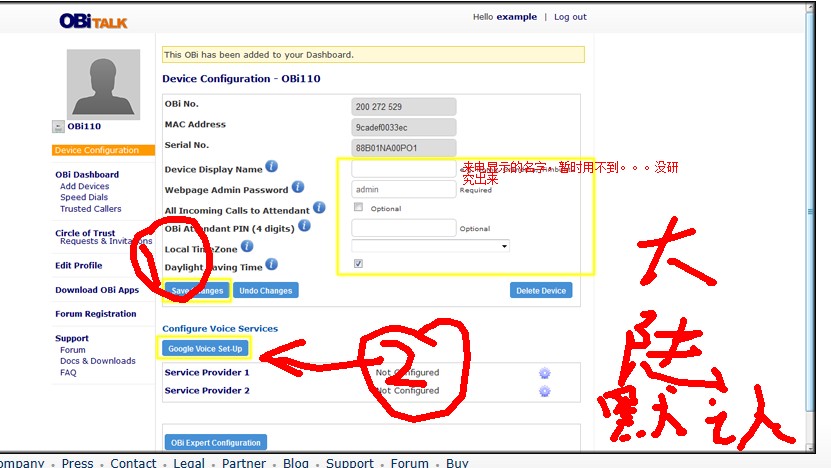Focus the Device Display Name field
The image size is (831, 468).
(x=403, y=169)
